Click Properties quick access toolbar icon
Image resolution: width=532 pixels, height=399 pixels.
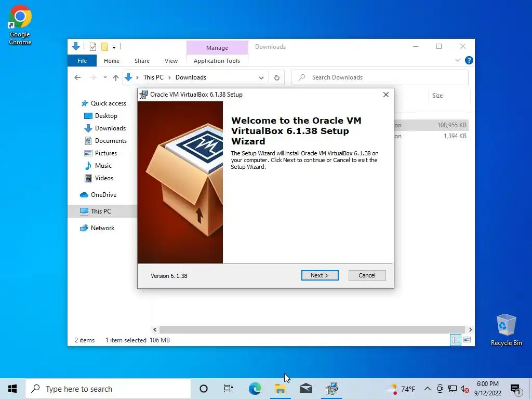click(92, 47)
